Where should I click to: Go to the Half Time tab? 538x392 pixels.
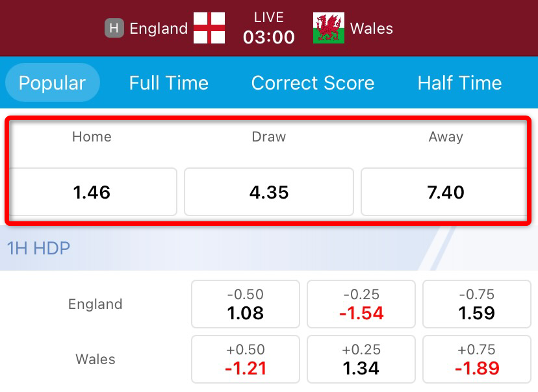pyautogui.click(x=459, y=83)
